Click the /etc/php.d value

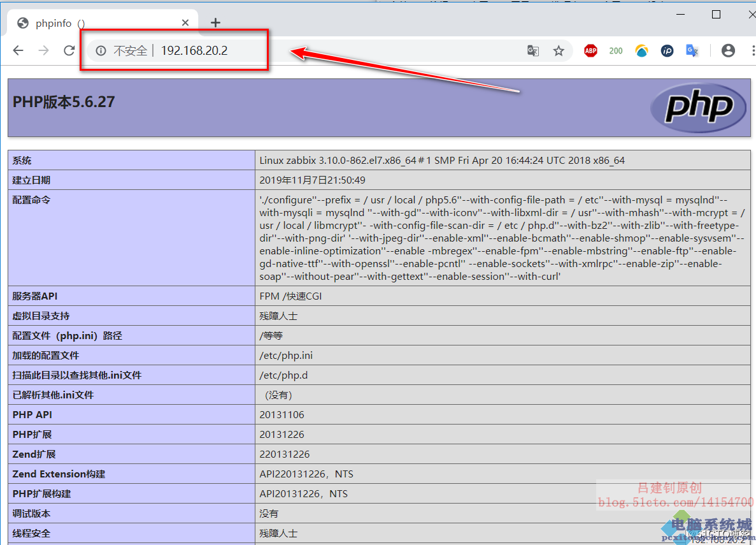click(x=283, y=375)
